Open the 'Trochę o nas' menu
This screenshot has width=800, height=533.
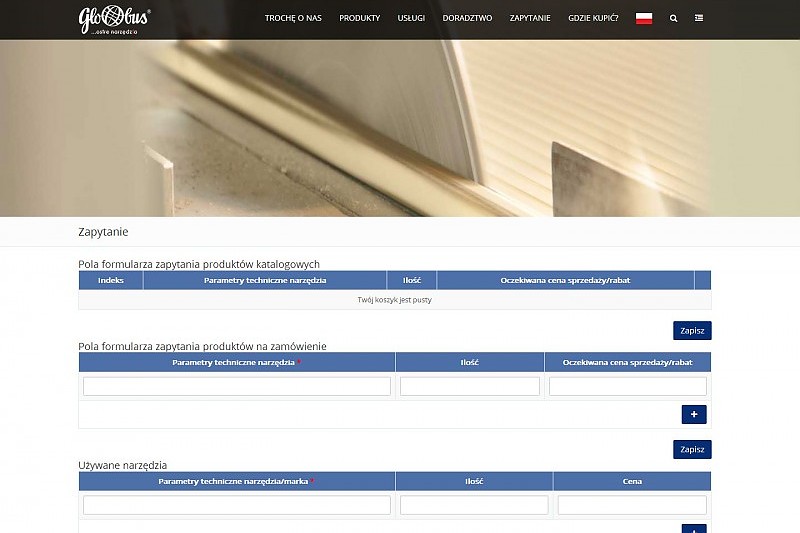tap(293, 18)
